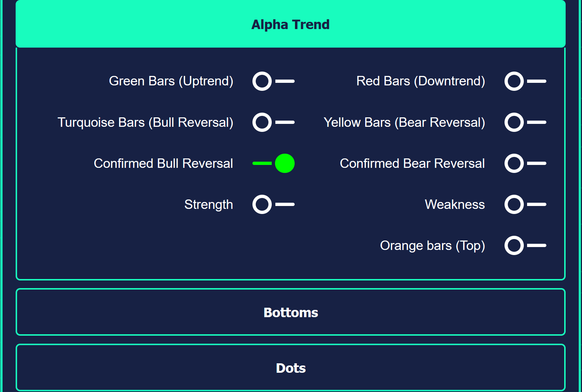Enable the Green Bars (Uptrend) toggle

[274, 81]
